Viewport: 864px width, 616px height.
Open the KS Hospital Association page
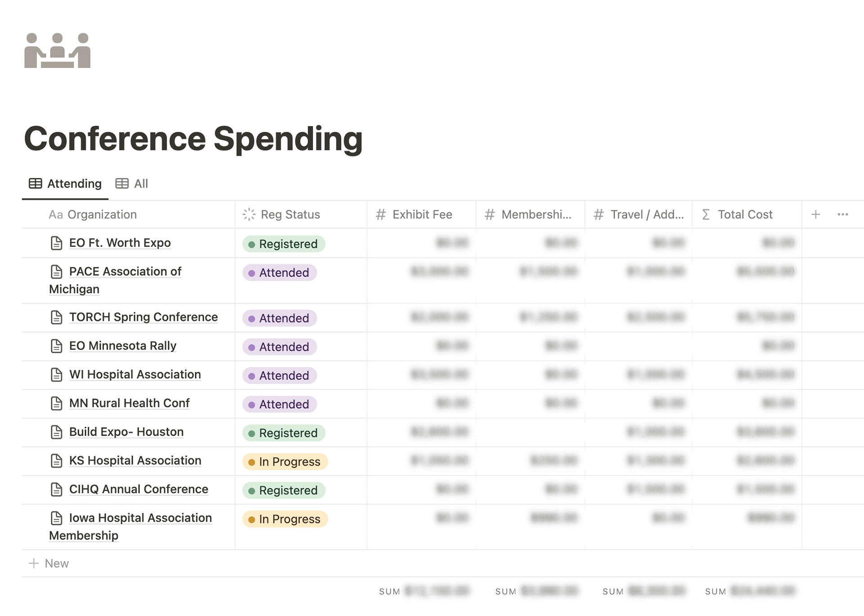coord(135,460)
